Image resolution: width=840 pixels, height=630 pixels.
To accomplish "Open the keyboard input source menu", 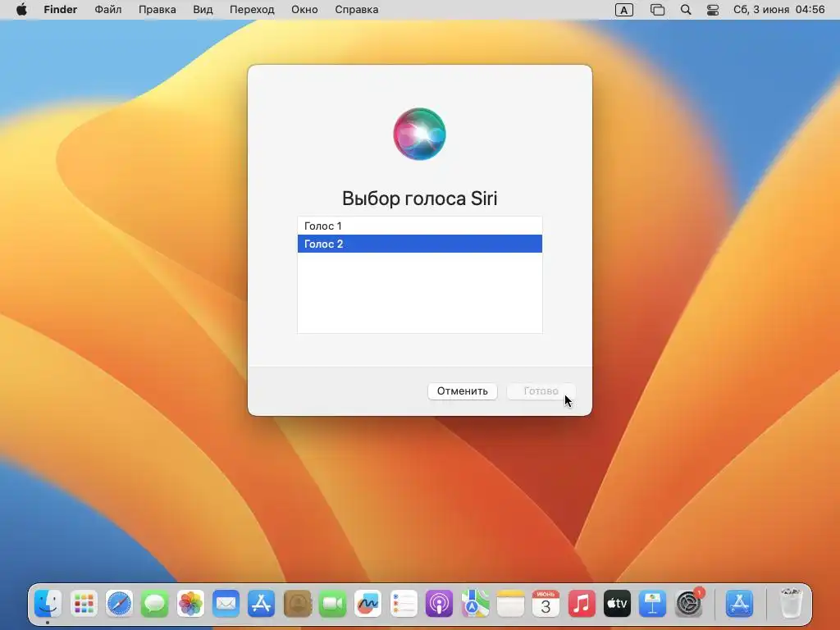I will (x=623, y=10).
